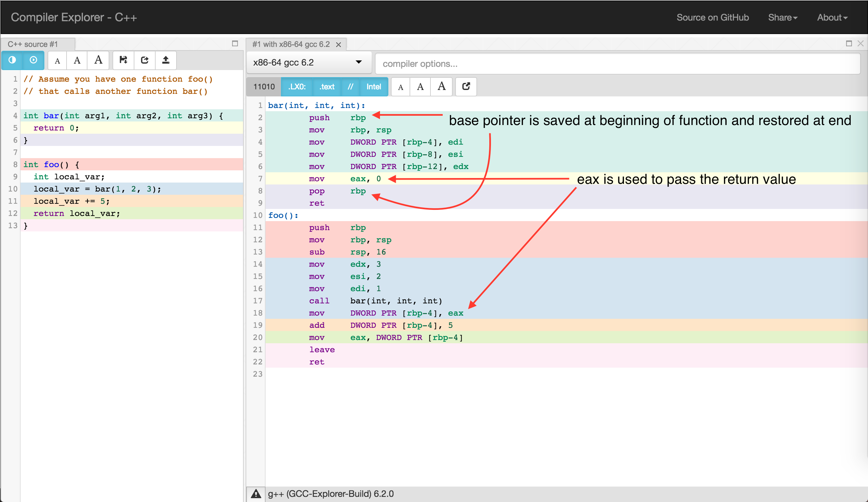Upload a source file using the upload icon

point(166,60)
